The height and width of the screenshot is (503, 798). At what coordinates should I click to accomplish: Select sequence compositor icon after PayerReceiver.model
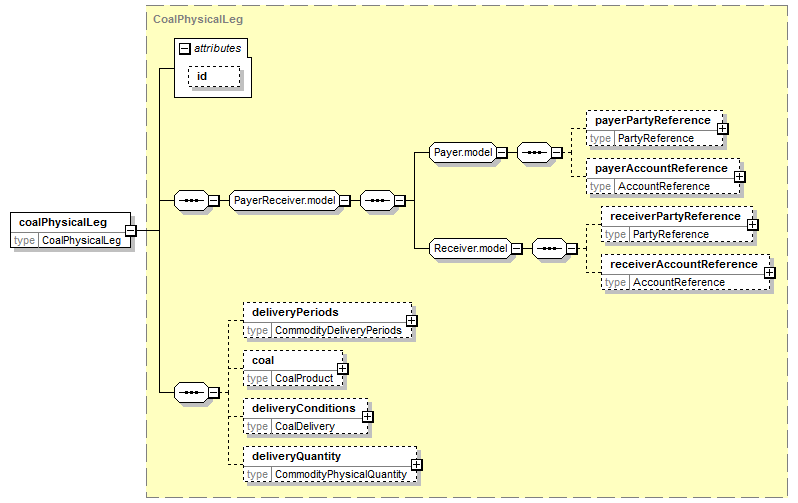(377, 201)
